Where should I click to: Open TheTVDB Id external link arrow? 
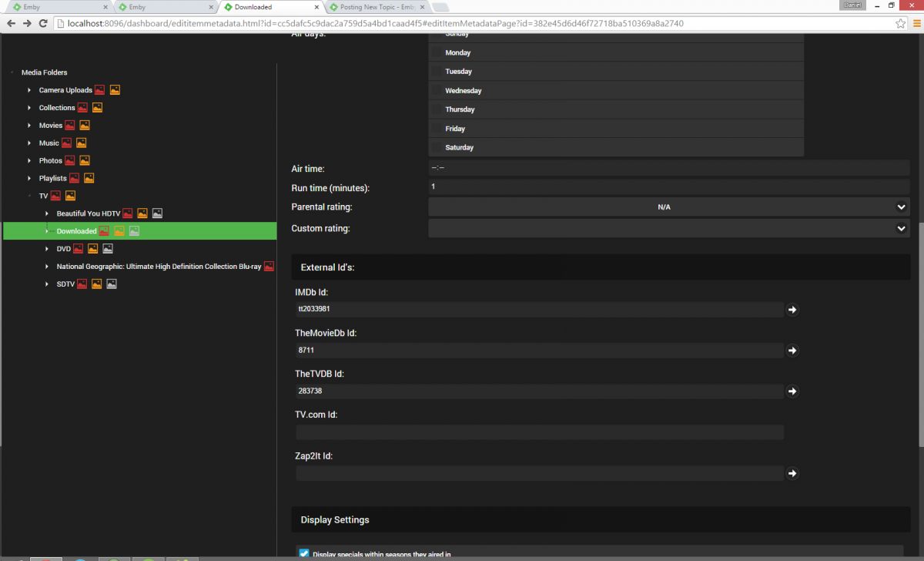point(792,391)
